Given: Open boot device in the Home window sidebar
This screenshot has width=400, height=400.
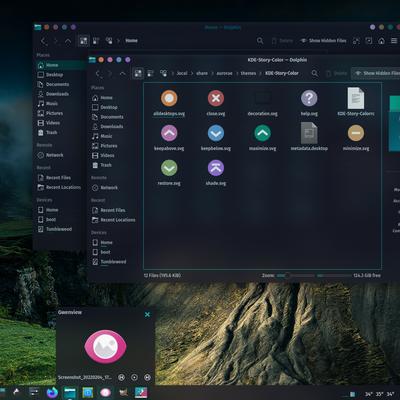Looking at the screenshot, I should (x=47, y=220).
